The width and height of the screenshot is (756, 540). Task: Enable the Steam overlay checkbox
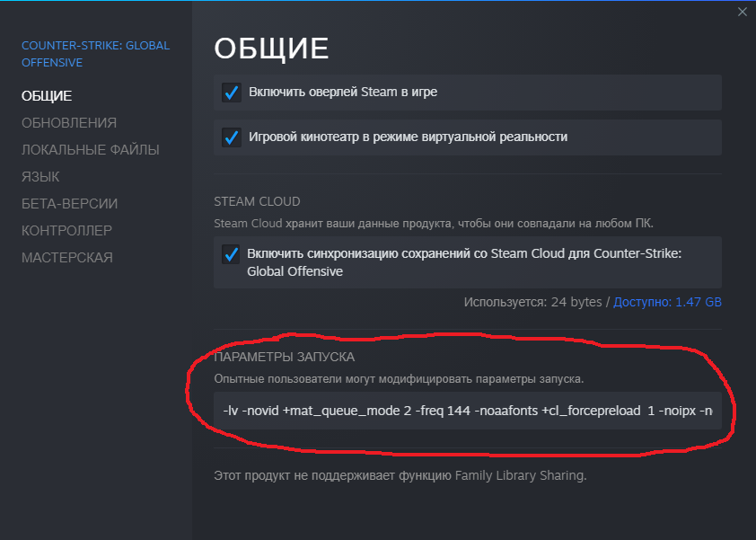pos(232,92)
